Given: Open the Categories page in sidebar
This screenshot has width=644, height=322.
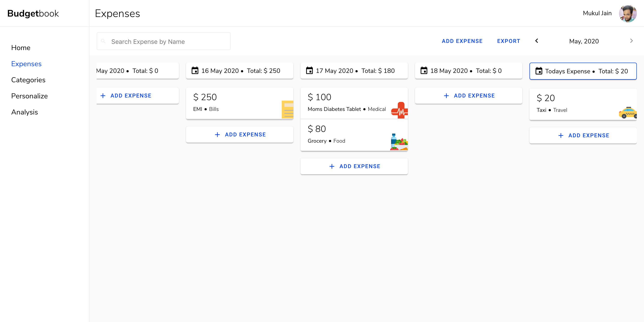Looking at the screenshot, I should [x=28, y=80].
